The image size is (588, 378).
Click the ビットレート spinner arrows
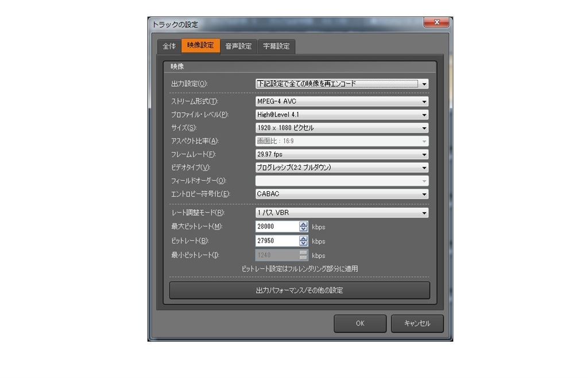click(x=303, y=241)
